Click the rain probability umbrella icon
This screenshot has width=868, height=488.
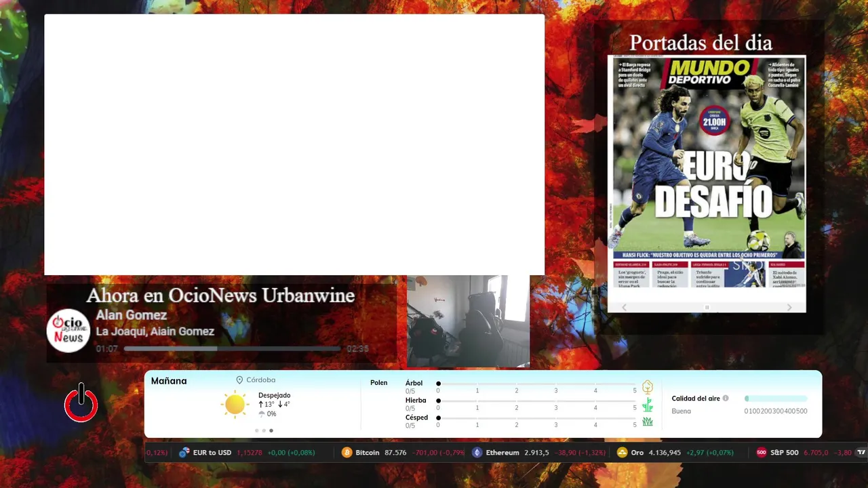[x=262, y=414]
